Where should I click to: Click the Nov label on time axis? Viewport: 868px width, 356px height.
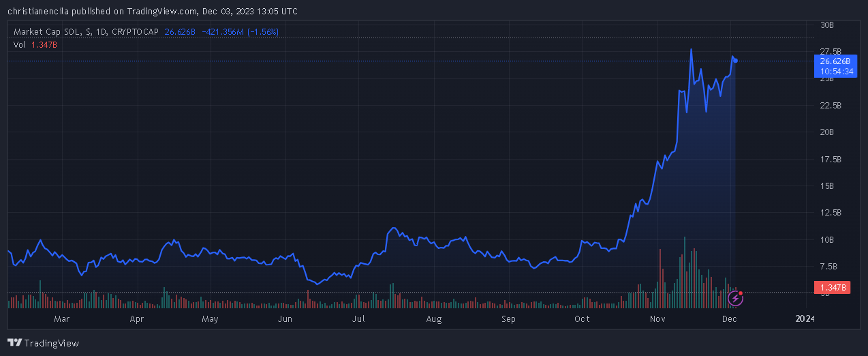(x=657, y=318)
